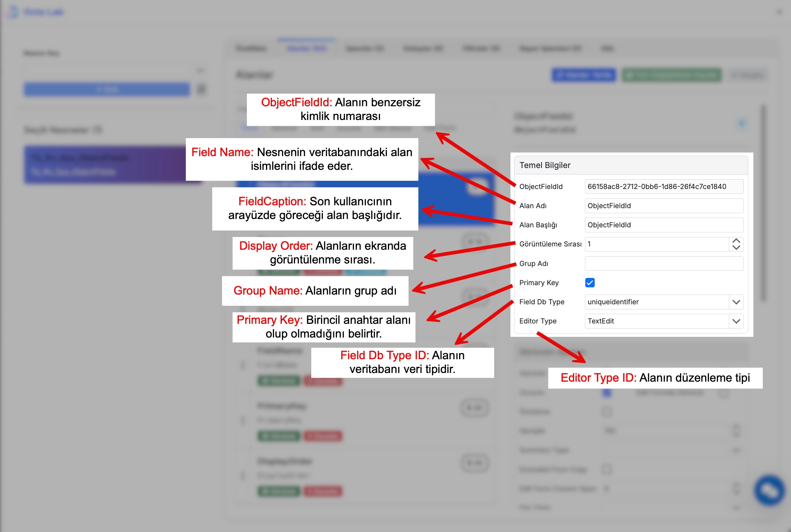Click the Alan Başlığı text field
791x532 pixels.
tap(664, 225)
